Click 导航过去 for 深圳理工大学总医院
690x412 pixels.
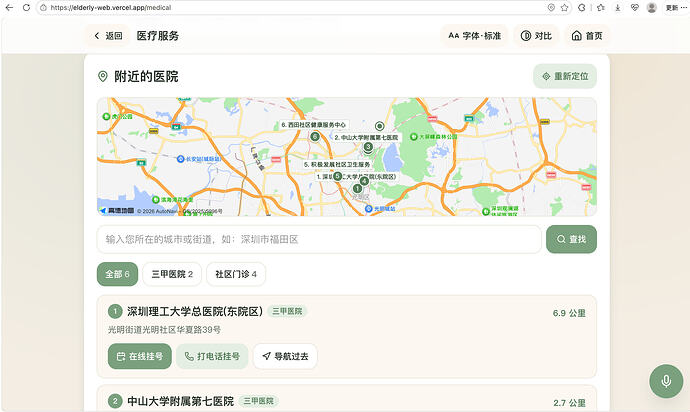(x=285, y=356)
